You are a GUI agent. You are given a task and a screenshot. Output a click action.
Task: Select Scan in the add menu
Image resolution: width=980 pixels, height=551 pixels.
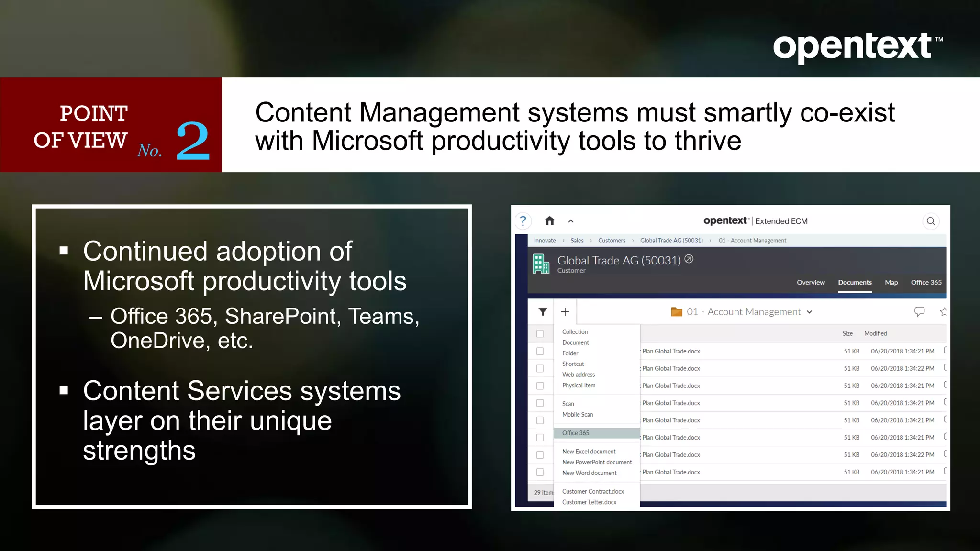pyautogui.click(x=568, y=404)
